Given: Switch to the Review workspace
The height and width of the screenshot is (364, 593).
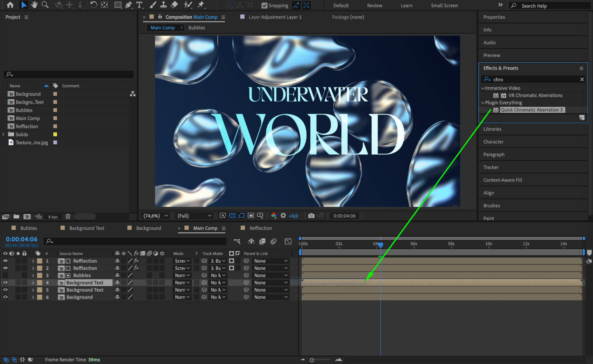Looking at the screenshot, I should pyautogui.click(x=374, y=5).
